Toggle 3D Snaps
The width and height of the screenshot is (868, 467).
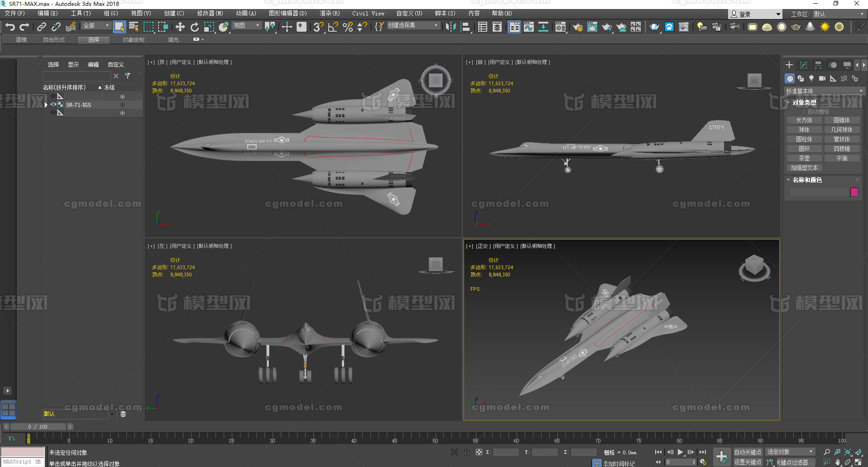point(319,27)
